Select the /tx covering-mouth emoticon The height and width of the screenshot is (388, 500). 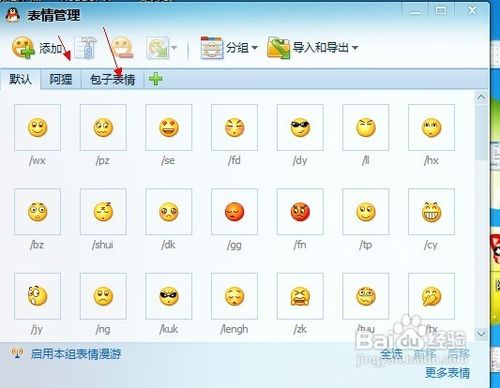click(x=431, y=296)
